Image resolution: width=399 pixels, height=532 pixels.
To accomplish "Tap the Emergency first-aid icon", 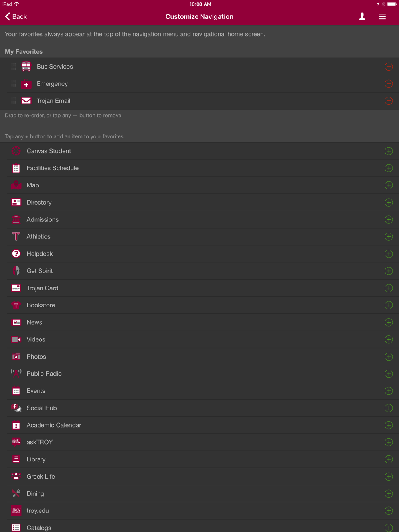I will point(26,84).
